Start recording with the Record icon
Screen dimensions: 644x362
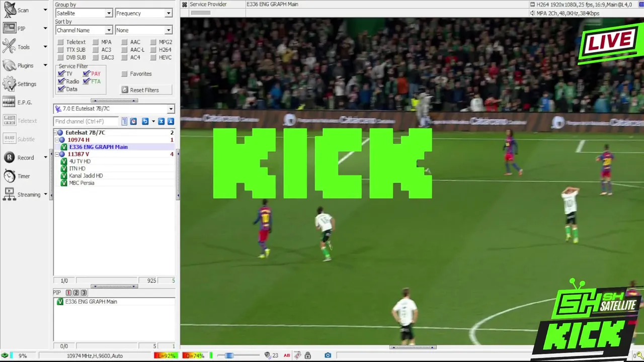tap(9, 157)
